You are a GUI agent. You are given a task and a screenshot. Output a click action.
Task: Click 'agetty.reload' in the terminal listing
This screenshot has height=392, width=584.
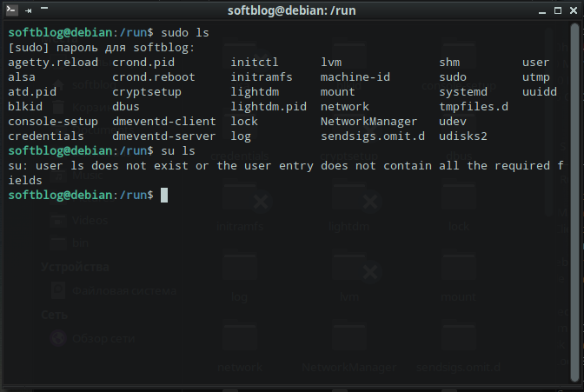(x=53, y=63)
